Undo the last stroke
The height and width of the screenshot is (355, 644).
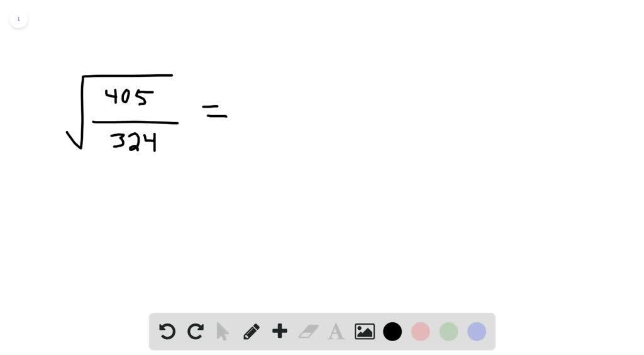(167, 331)
